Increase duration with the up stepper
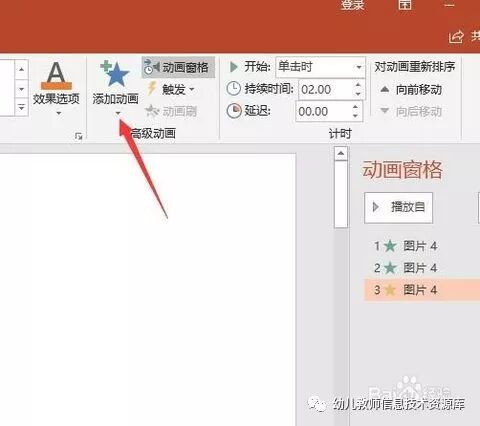Viewport: 480px width, 426px height. [358, 85]
